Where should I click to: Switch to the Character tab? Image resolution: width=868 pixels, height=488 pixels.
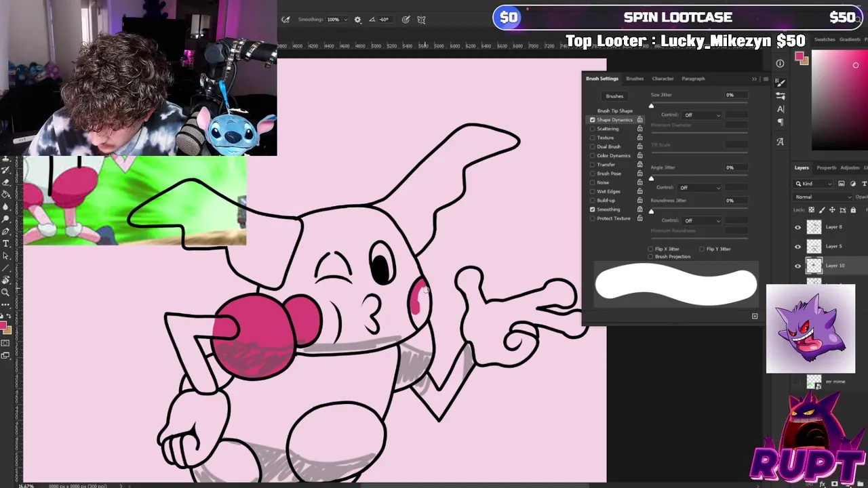pyautogui.click(x=663, y=79)
